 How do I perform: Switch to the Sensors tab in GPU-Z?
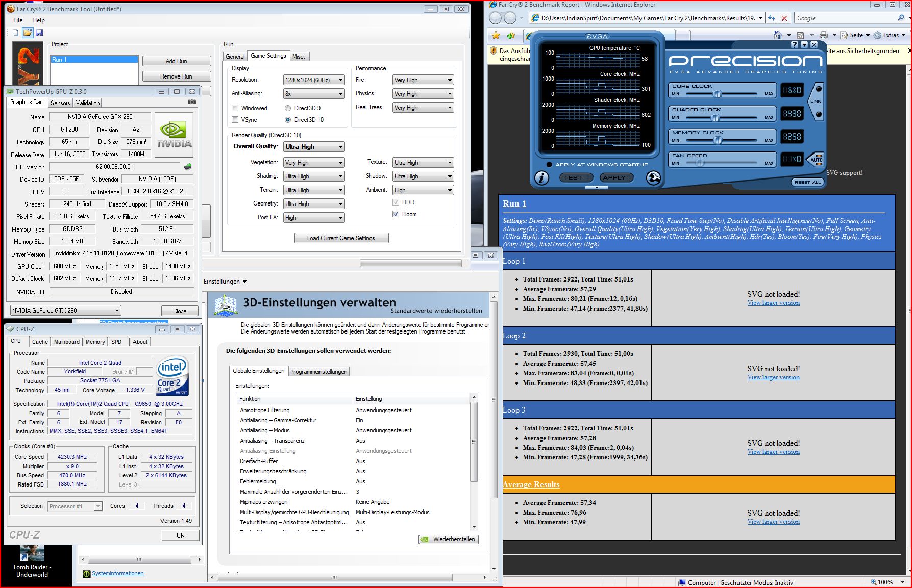pos(60,103)
